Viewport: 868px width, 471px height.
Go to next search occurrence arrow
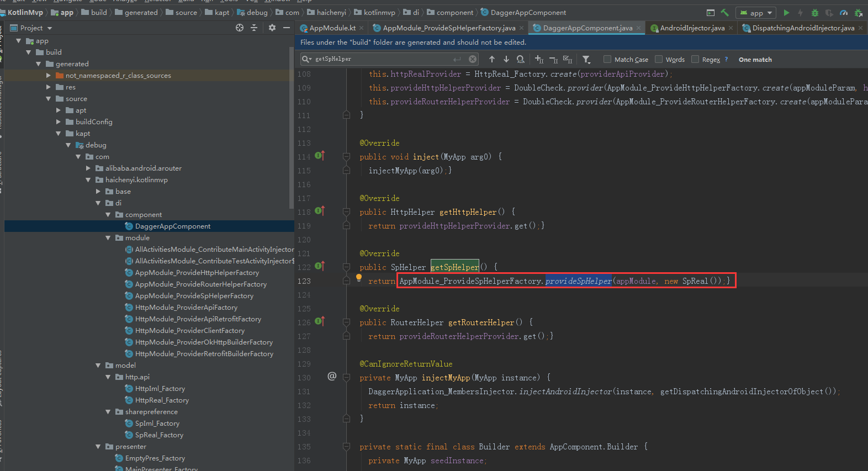(x=506, y=59)
